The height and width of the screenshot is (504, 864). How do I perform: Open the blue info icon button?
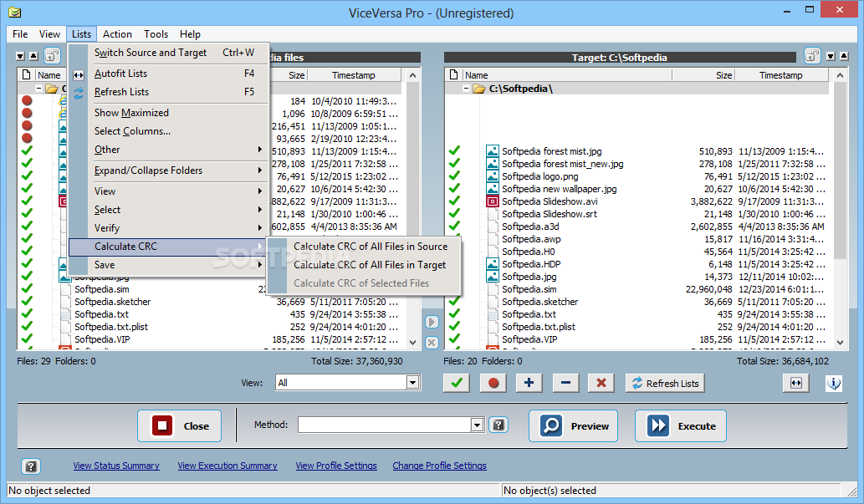point(834,383)
